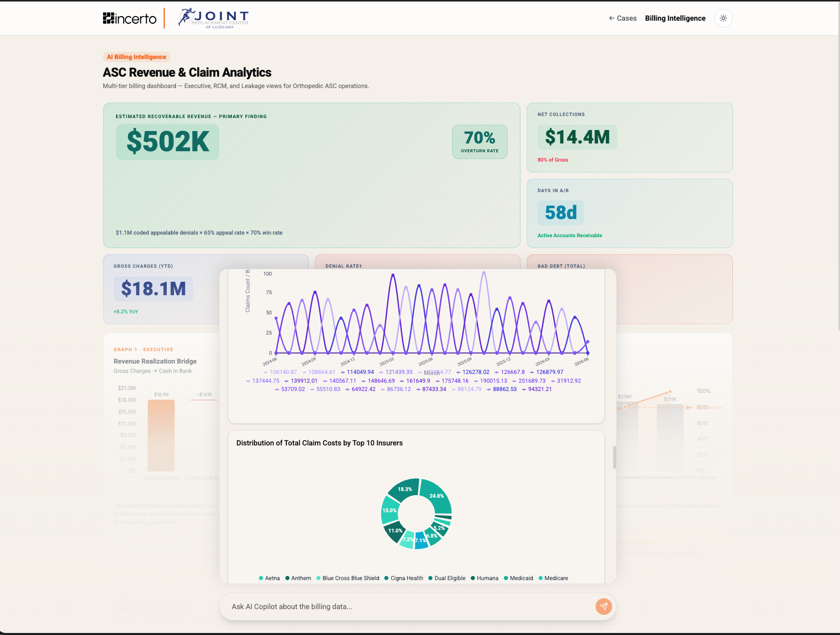Click the 24.8% donut chart segment

tap(436, 496)
